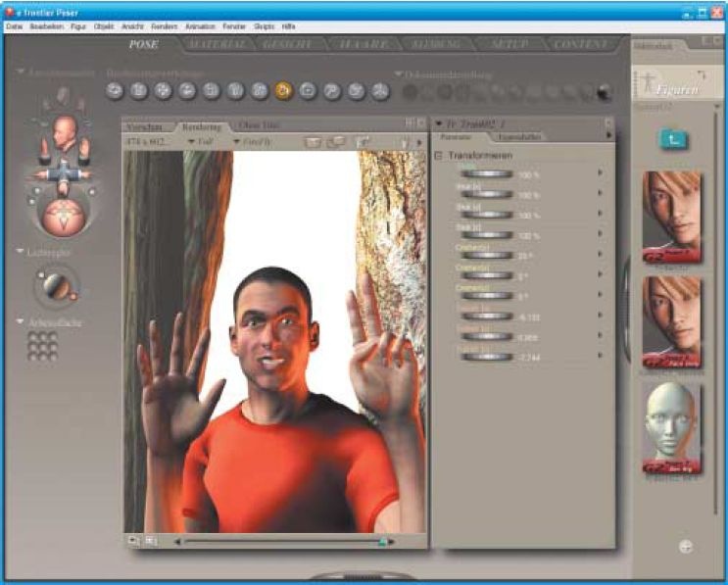Open the Rendern menu
728x585 pixels.
point(164,26)
